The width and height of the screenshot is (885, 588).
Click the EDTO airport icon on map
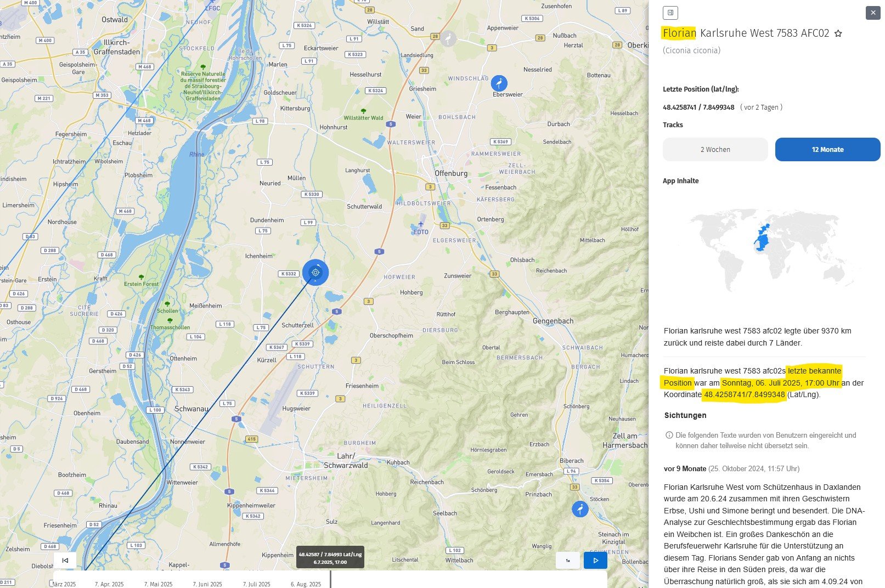[421, 224]
